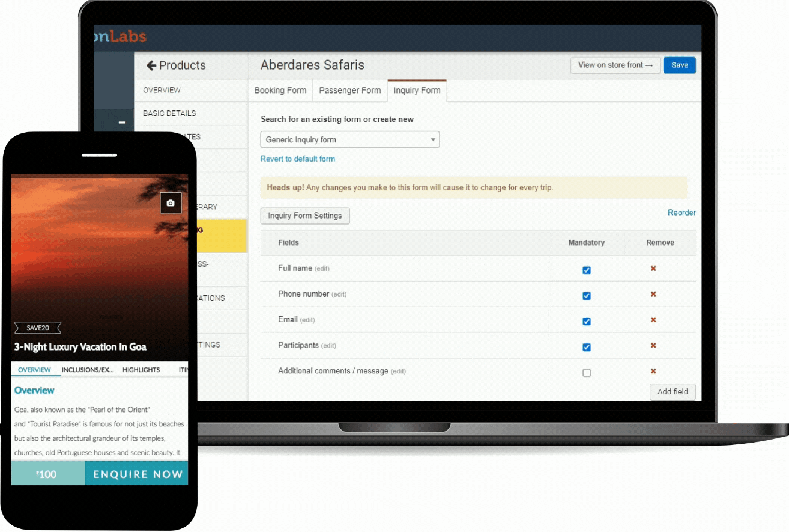Remove the Full name field

(x=653, y=268)
